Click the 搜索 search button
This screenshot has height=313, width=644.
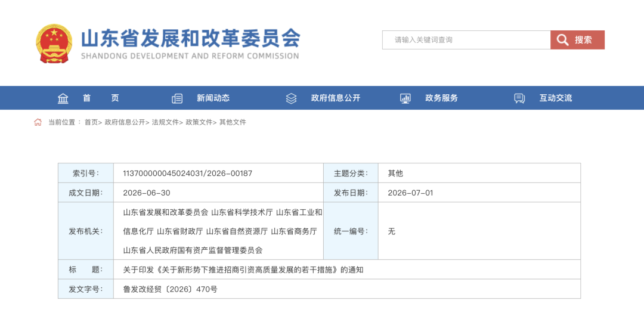click(577, 40)
